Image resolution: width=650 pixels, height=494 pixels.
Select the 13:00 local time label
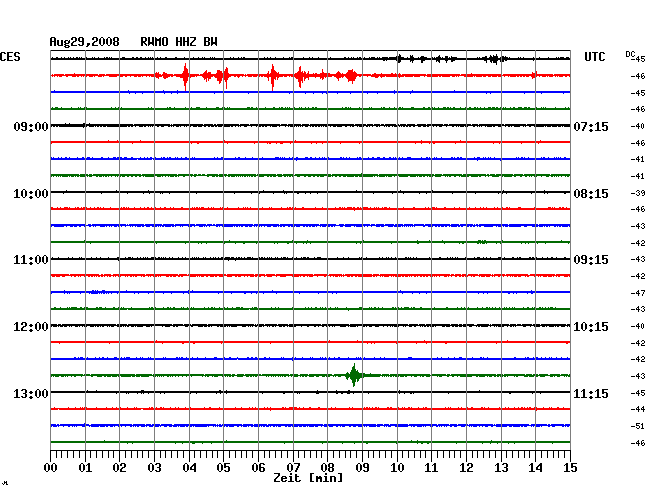(x=31, y=393)
